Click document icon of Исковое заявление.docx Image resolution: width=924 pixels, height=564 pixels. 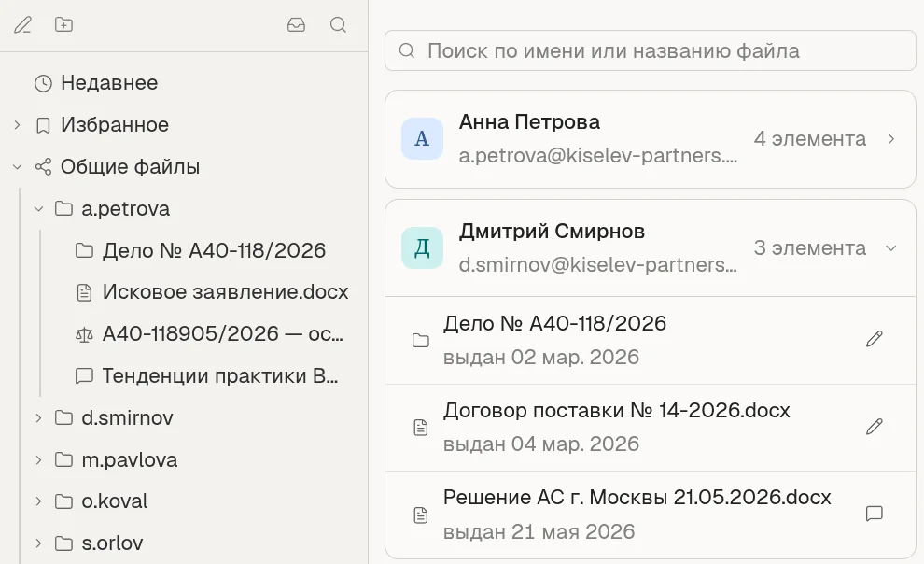84,292
